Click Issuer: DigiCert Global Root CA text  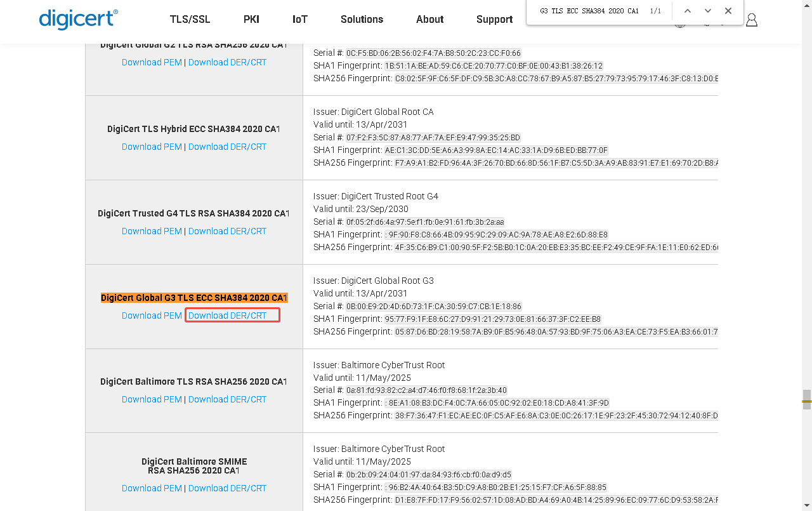[x=374, y=112]
